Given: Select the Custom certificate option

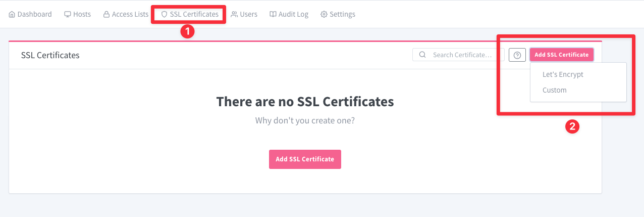Looking at the screenshot, I should tap(555, 90).
